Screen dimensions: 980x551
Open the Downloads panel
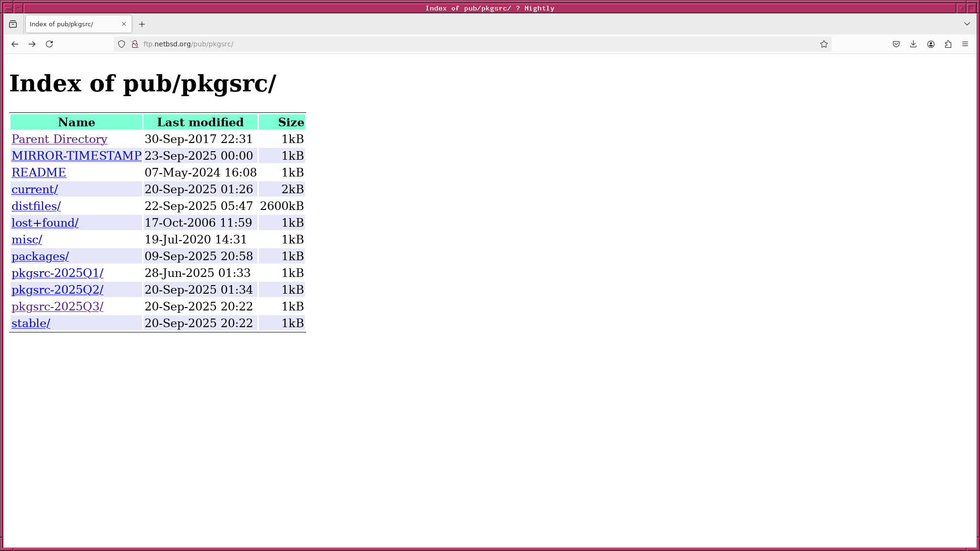click(x=913, y=44)
